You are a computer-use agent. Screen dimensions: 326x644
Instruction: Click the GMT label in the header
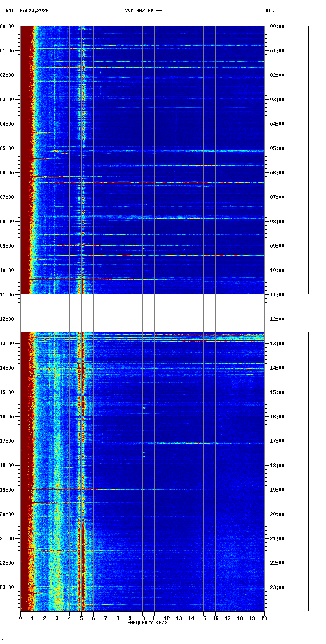(9, 11)
